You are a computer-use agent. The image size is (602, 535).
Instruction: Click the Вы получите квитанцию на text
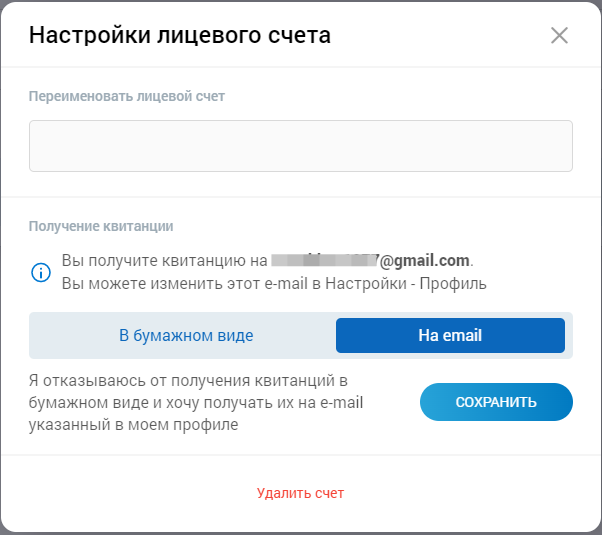point(164,261)
